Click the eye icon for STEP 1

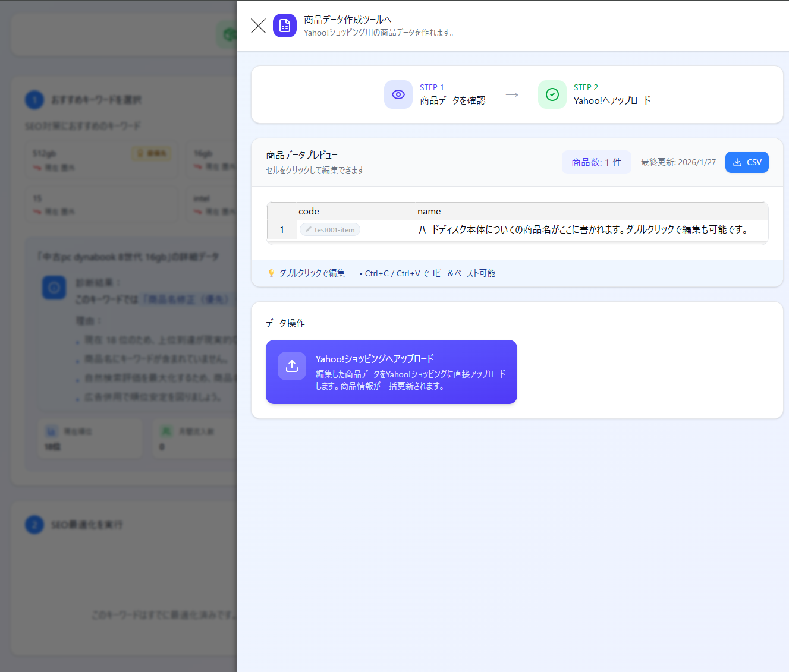pyautogui.click(x=398, y=94)
